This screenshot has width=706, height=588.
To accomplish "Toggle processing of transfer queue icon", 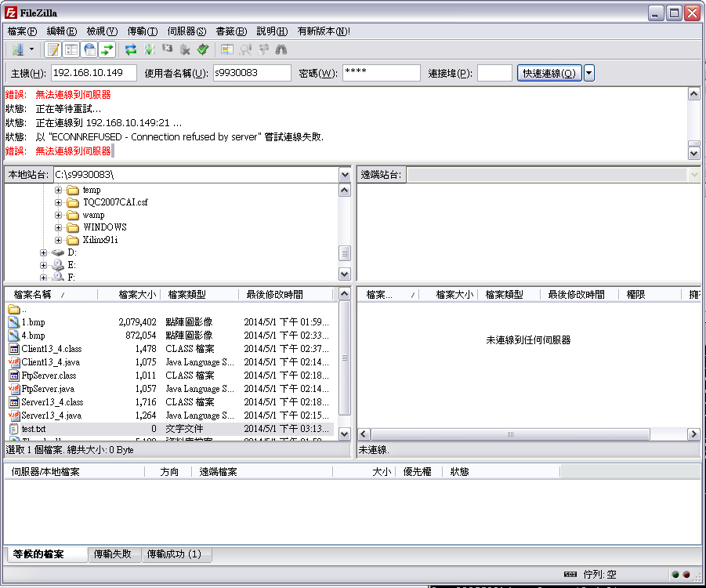I will 149,49.
